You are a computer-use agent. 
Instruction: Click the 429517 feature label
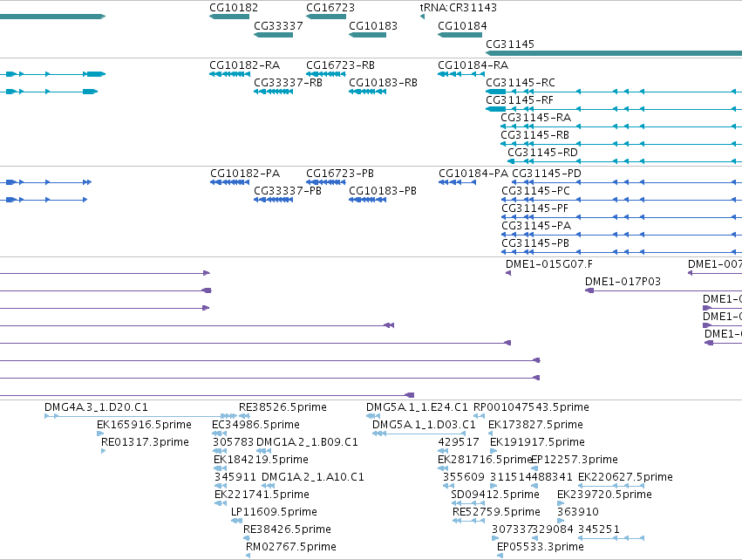pyautogui.click(x=459, y=442)
